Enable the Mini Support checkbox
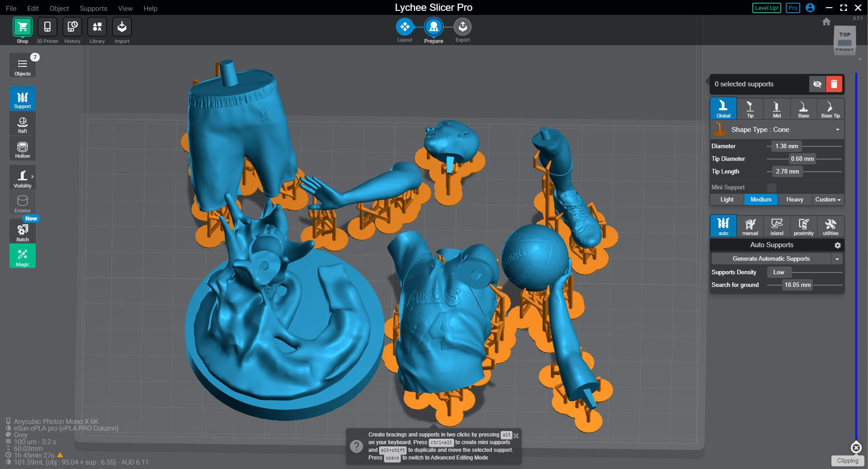868x469 pixels. click(x=772, y=188)
